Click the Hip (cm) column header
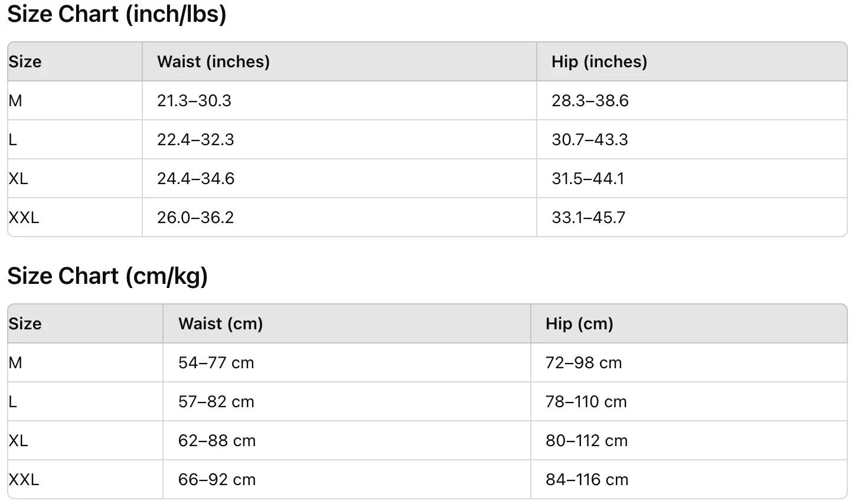 [579, 323]
